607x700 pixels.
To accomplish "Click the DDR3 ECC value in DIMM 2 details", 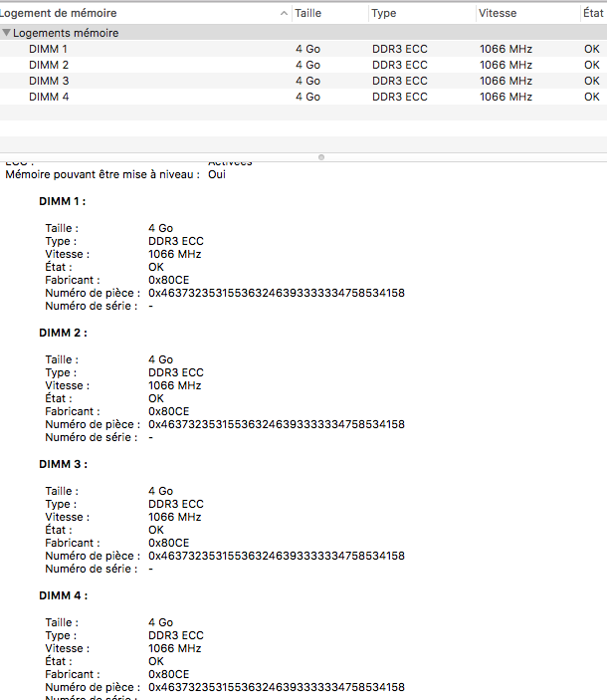I will point(176,372).
